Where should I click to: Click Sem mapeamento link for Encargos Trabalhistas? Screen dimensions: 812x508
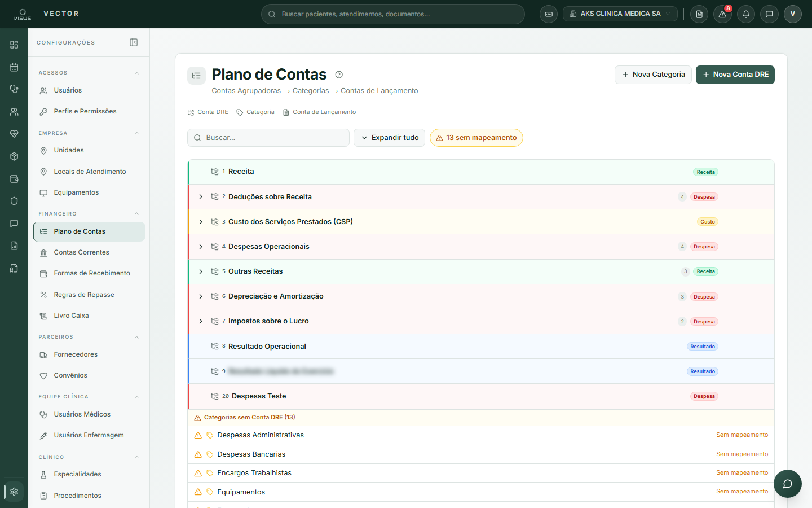[x=742, y=472]
